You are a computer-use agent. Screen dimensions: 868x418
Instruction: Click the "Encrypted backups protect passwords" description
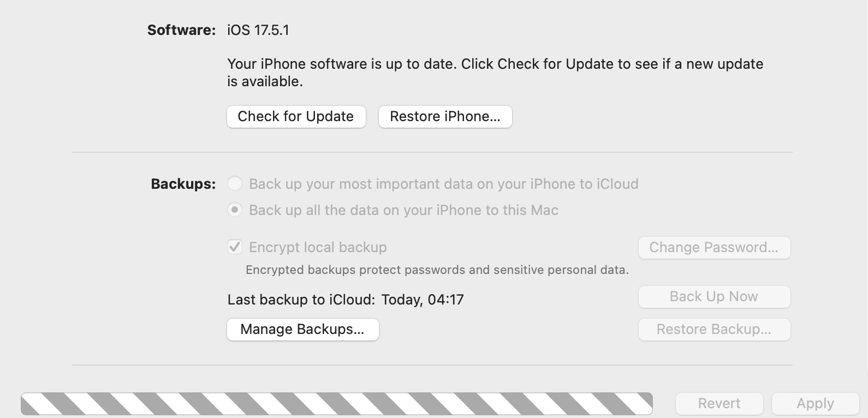437,270
